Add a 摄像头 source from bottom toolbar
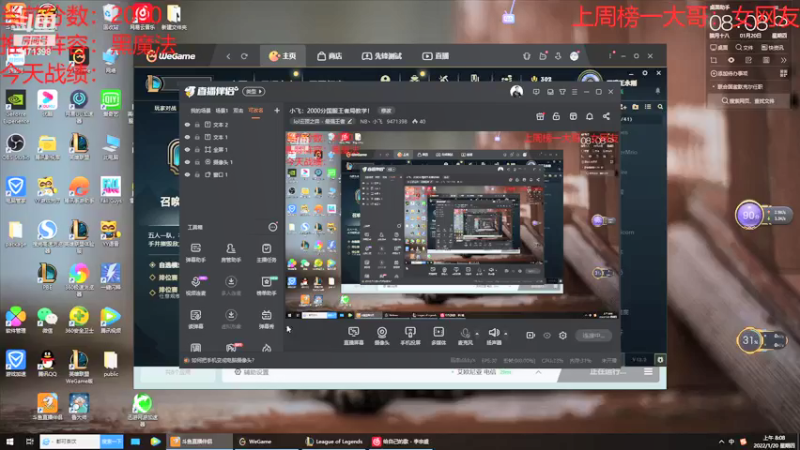Screen dimensions: 800x450 tap(382, 336)
